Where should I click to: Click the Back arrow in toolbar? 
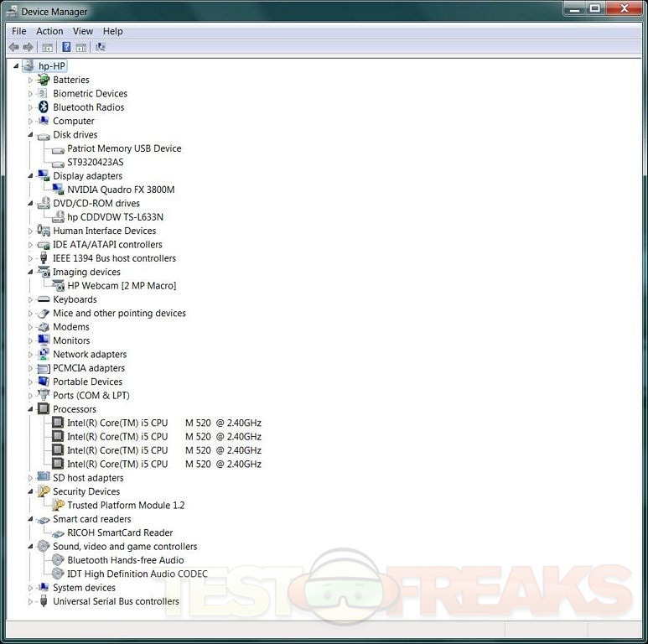[x=14, y=48]
